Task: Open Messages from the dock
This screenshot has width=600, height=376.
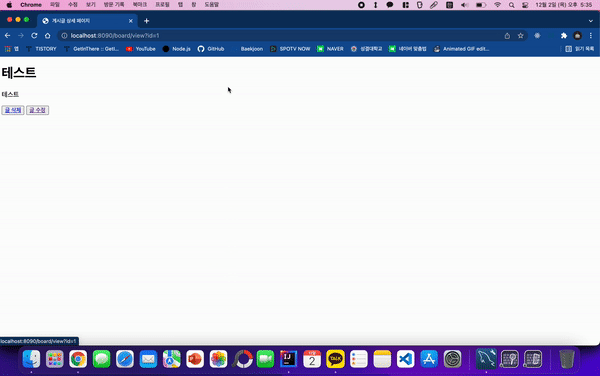Action: [x=101, y=359]
